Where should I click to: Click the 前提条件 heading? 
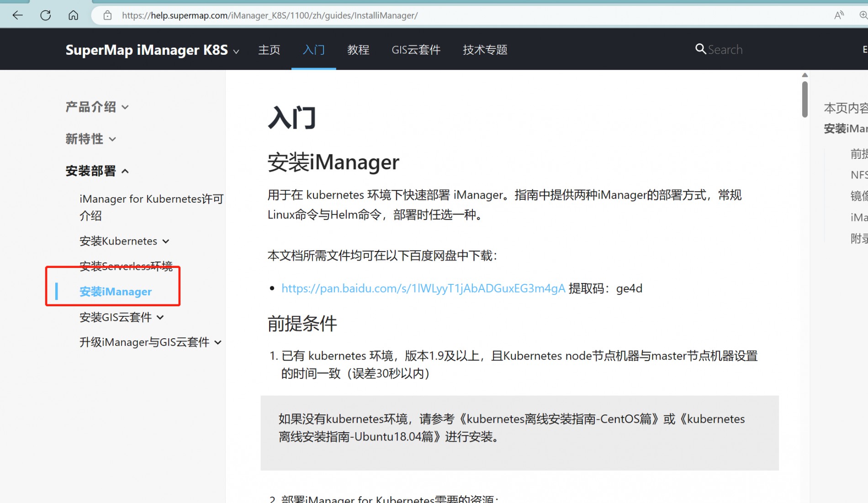(302, 324)
